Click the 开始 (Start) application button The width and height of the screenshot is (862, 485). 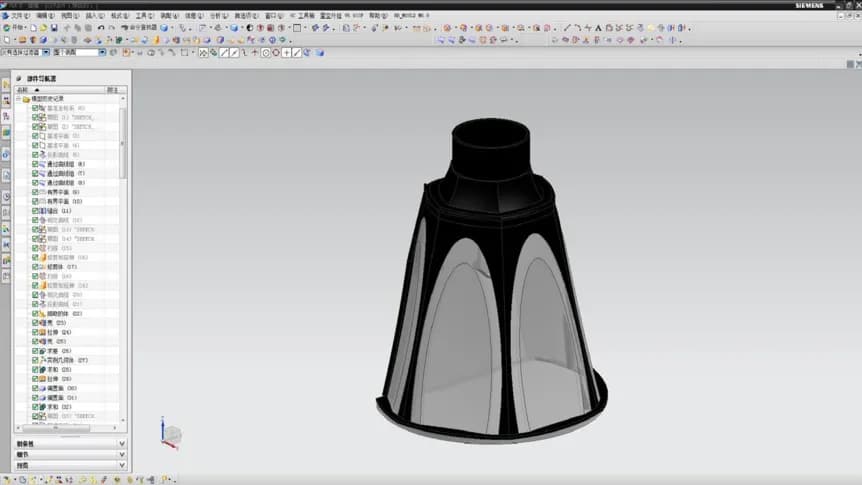click(14, 27)
